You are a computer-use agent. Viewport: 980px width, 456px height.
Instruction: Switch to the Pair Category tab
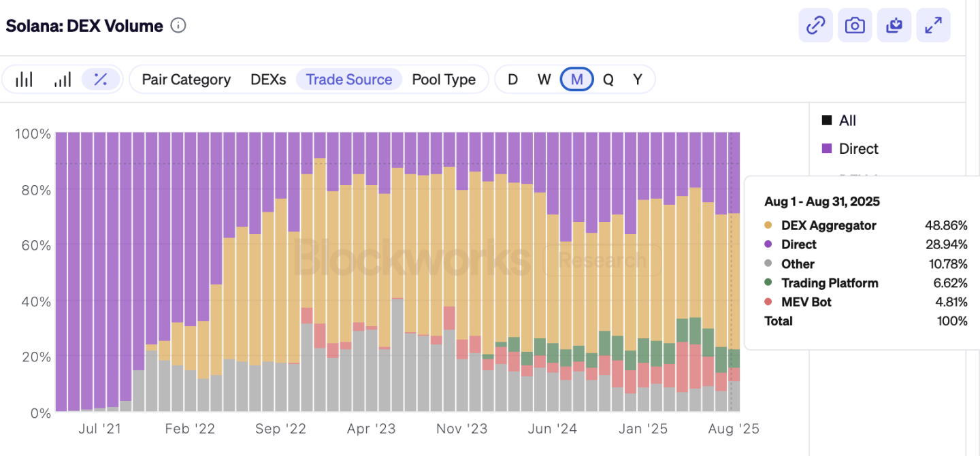(x=186, y=80)
